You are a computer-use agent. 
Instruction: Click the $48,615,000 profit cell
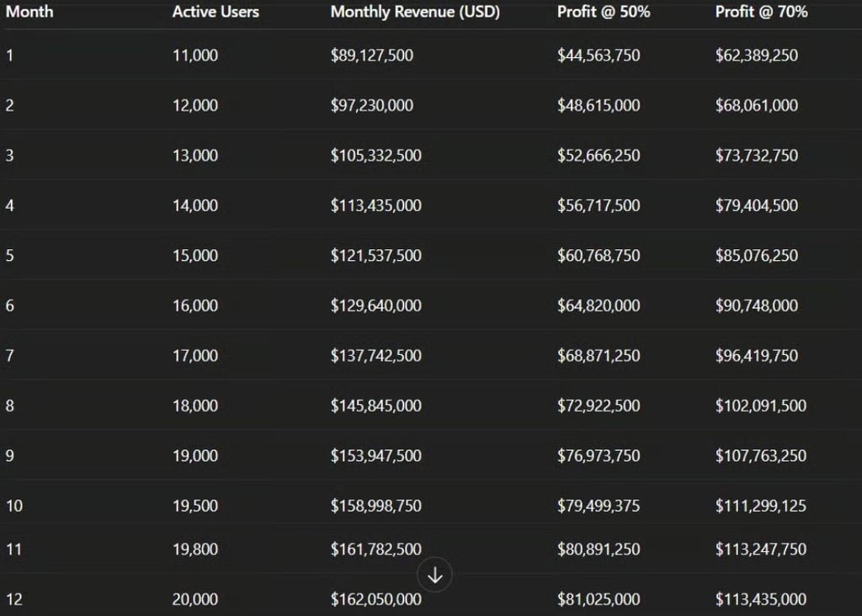[x=598, y=106]
